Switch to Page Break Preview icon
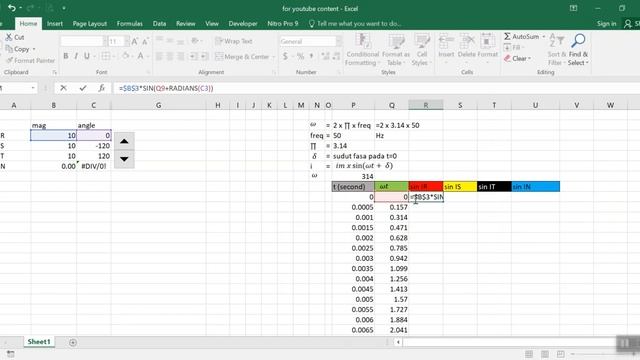 pos(560,354)
